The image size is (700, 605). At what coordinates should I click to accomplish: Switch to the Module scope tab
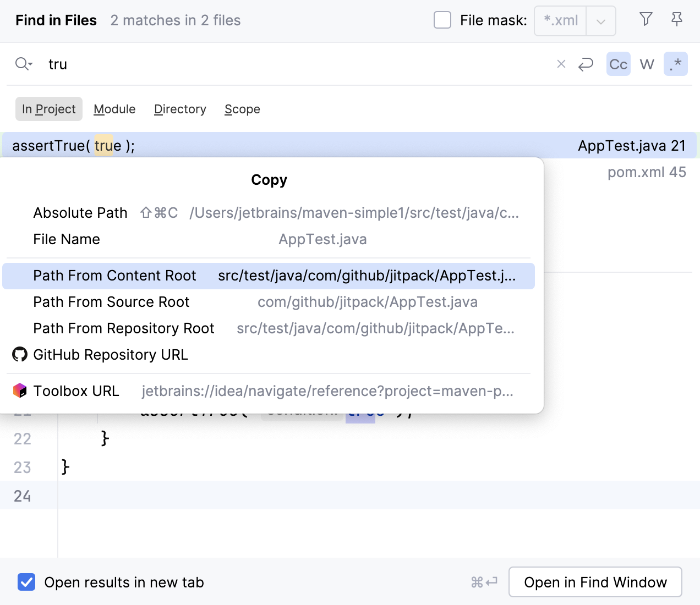click(114, 109)
